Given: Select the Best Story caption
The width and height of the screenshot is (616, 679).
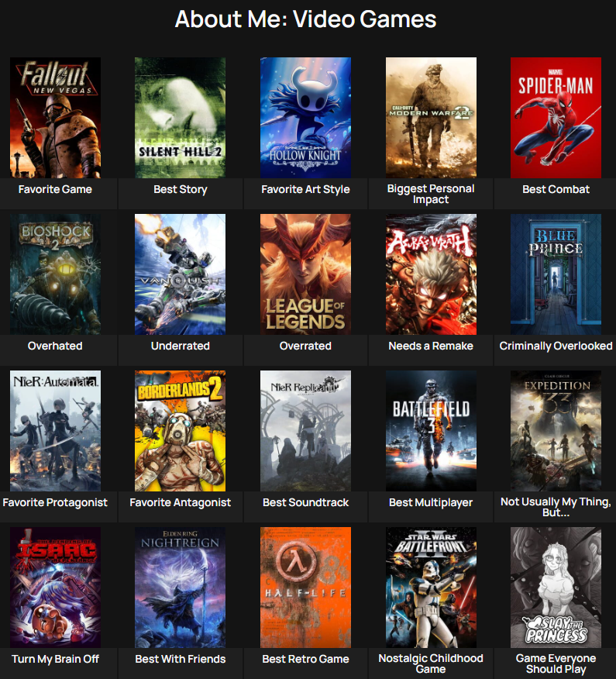Looking at the screenshot, I should pos(180,189).
